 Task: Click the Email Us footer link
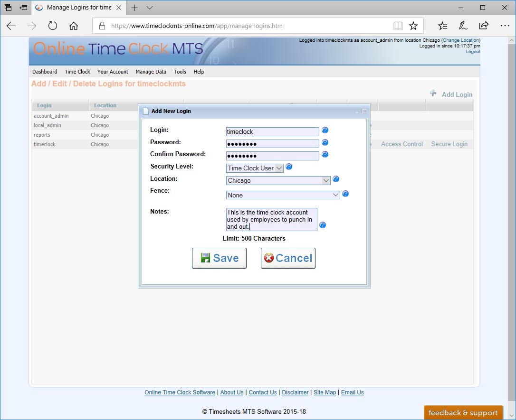coord(353,392)
